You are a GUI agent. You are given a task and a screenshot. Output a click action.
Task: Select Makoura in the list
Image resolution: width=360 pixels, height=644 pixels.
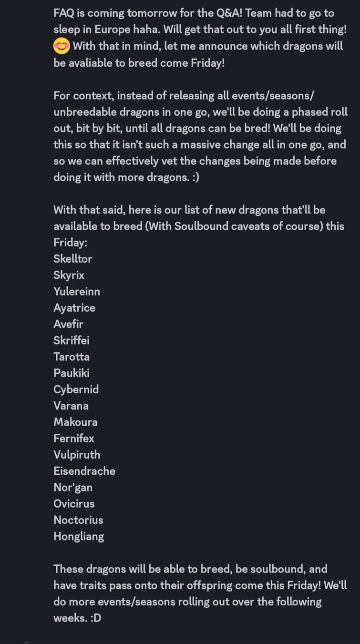[x=75, y=422]
